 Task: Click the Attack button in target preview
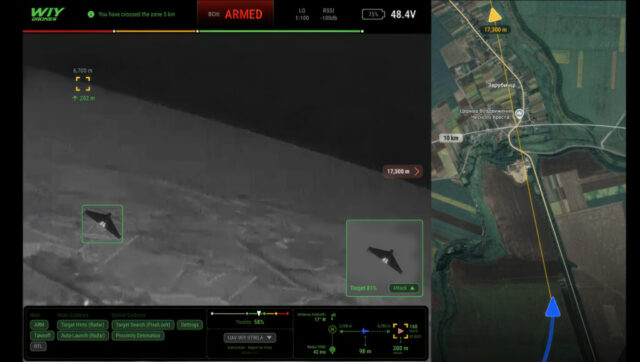click(x=403, y=288)
